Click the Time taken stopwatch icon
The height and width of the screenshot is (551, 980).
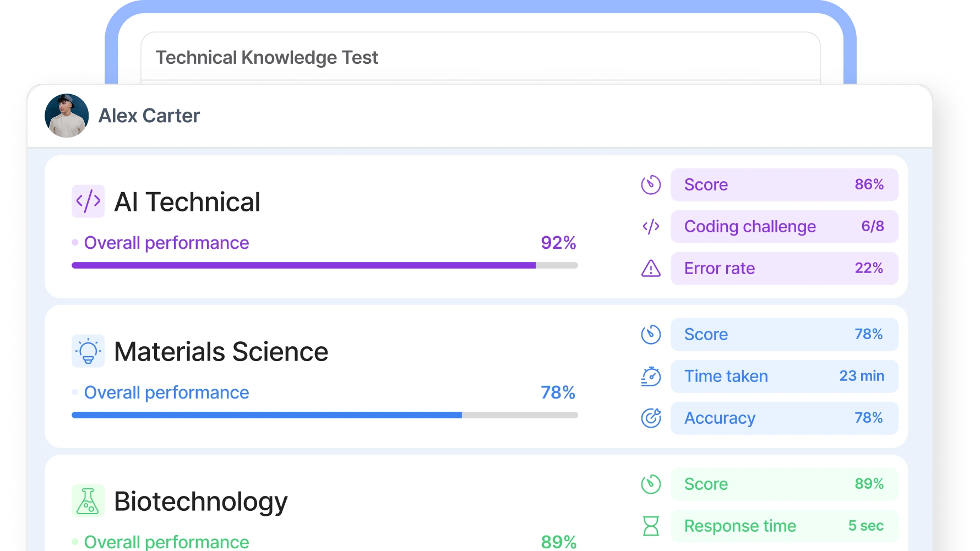click(x=651, y=376)
